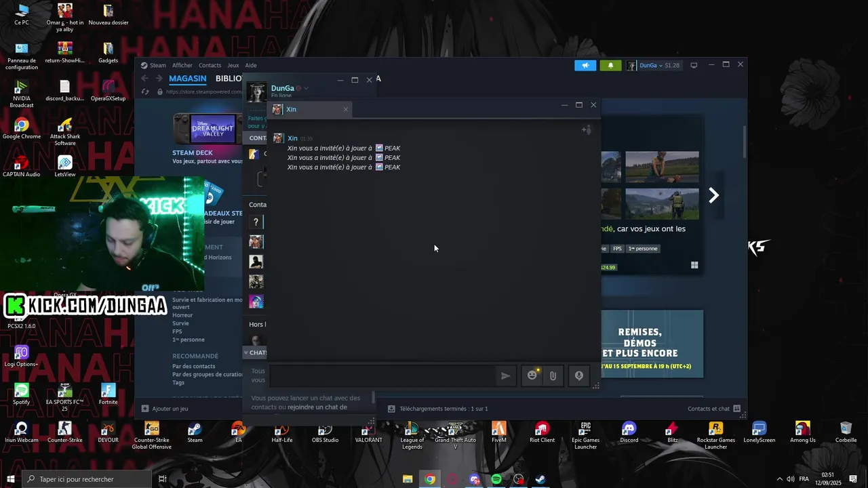868x488 pixels.
Task: Open Epic Games Launcher shortcut
Action: point(586,434)
